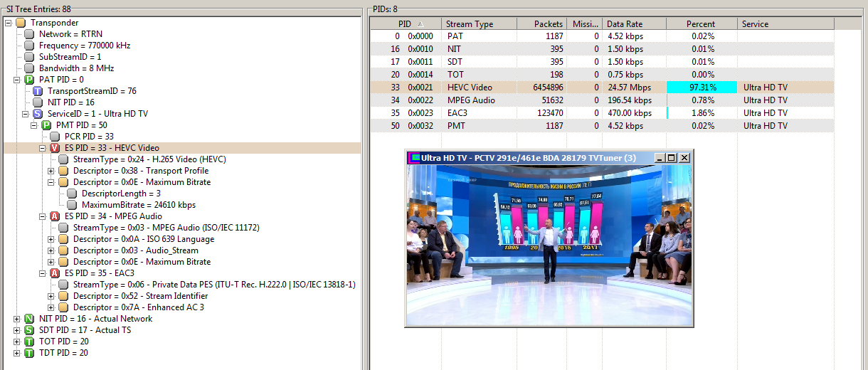
Task: Click the green N icon of NIT PID 16
Action: [x=29, y=319]
